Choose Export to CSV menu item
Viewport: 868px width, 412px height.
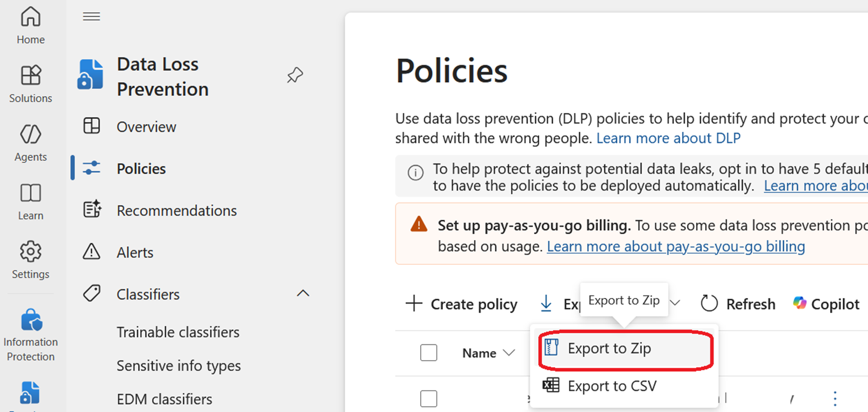point(625,386)
